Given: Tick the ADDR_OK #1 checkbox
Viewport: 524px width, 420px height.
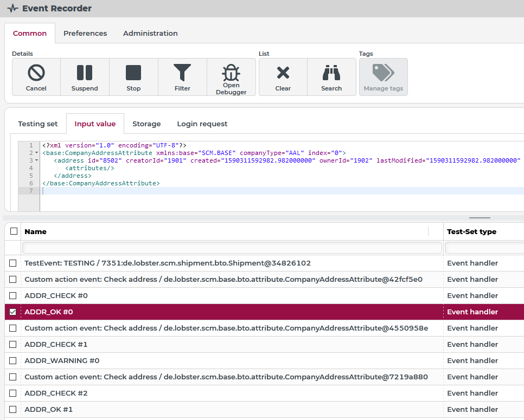Looking at the screenshot, I should click(12, 409).
